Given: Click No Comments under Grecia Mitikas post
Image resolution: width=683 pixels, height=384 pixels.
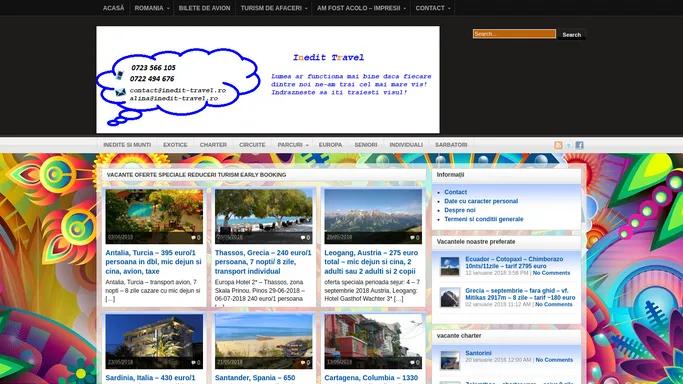Looking at the screenshot, I should 554,304.
